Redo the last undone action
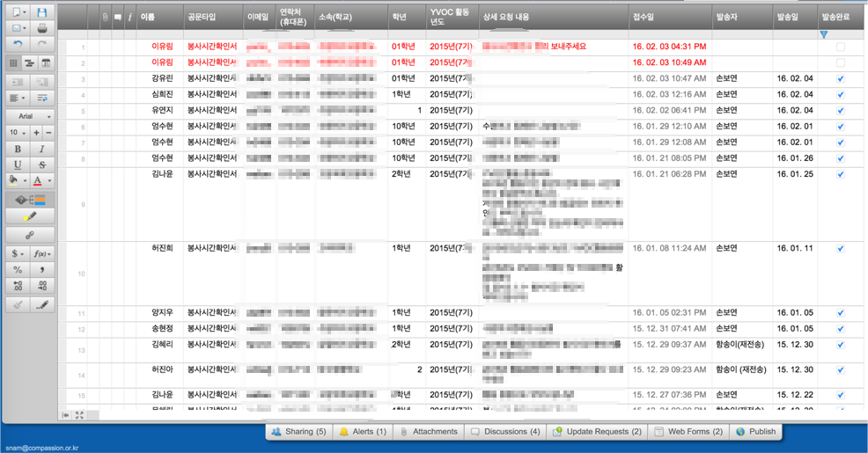Screen dimensions: 868x453 pos(42,44)
